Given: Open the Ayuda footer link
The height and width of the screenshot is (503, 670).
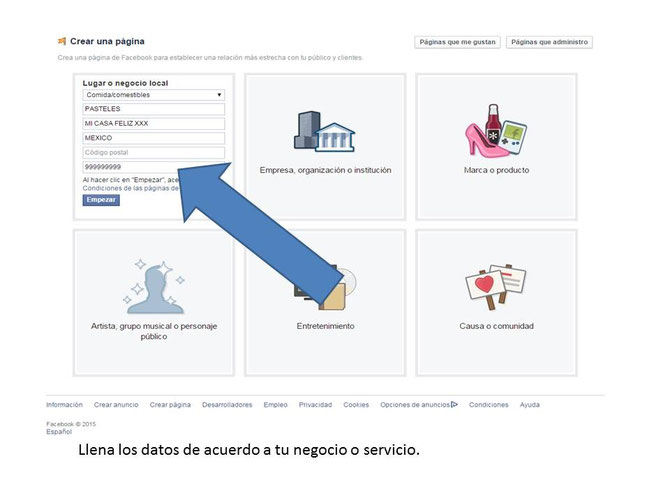Looking at the screenshot, I should [x=530, y=405].
